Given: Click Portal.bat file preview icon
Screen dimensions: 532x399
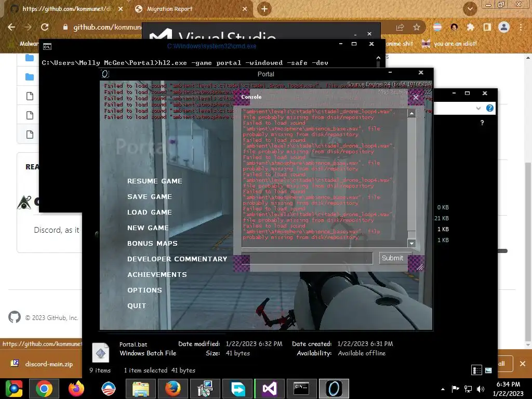Looking at the screenshot, I should click(100, 353).
